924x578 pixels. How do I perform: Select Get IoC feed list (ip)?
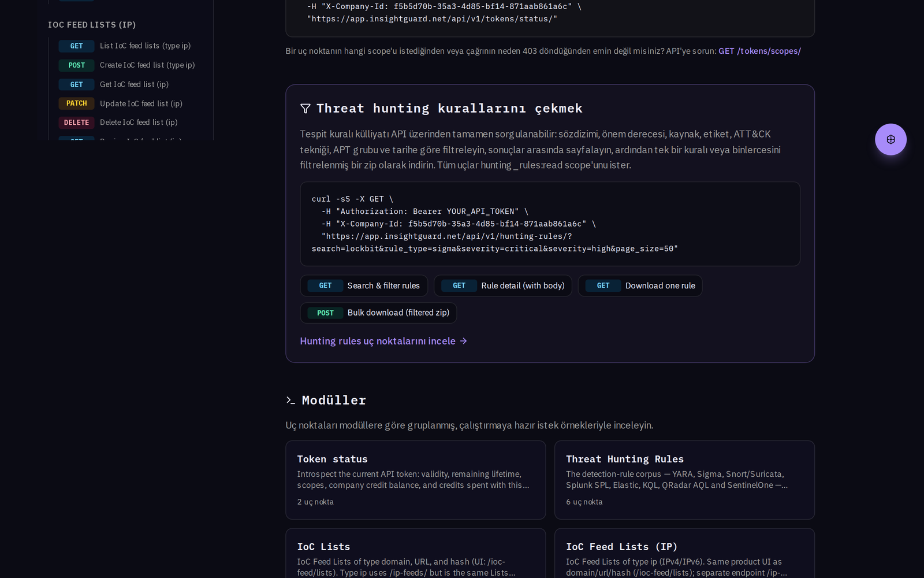114,84
